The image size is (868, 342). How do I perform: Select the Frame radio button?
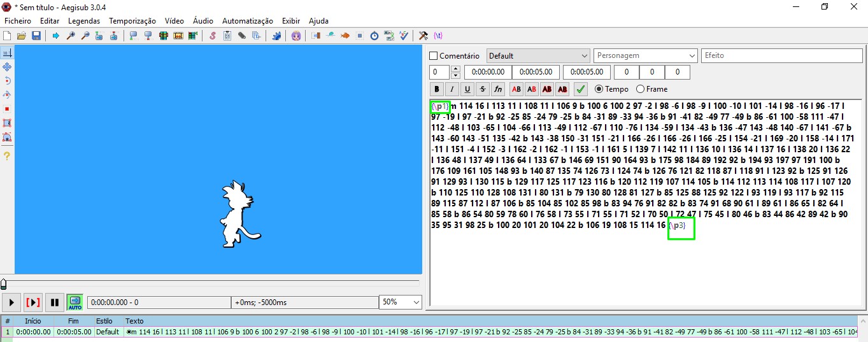640,89
